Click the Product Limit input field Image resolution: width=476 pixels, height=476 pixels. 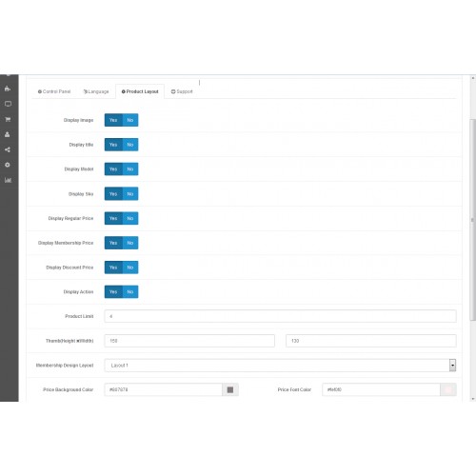280,316
